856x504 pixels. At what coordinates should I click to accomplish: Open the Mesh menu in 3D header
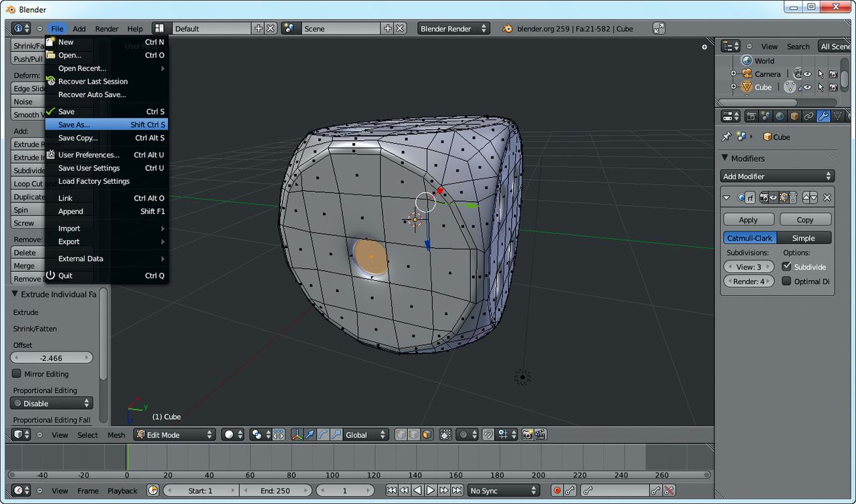[x=116, y=434]
